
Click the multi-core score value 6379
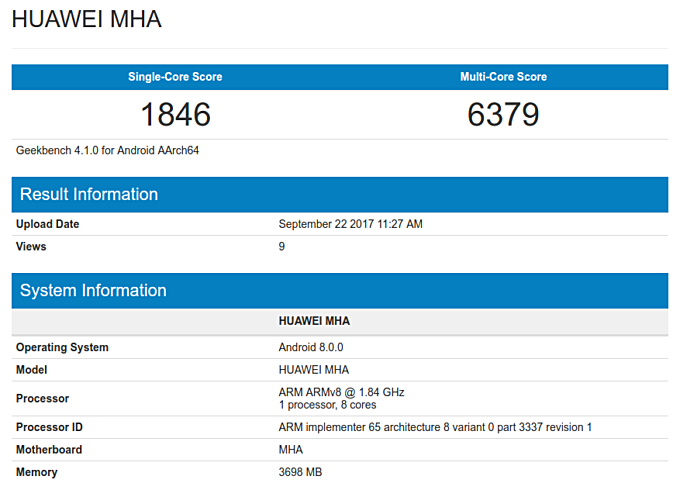point(503,114)
